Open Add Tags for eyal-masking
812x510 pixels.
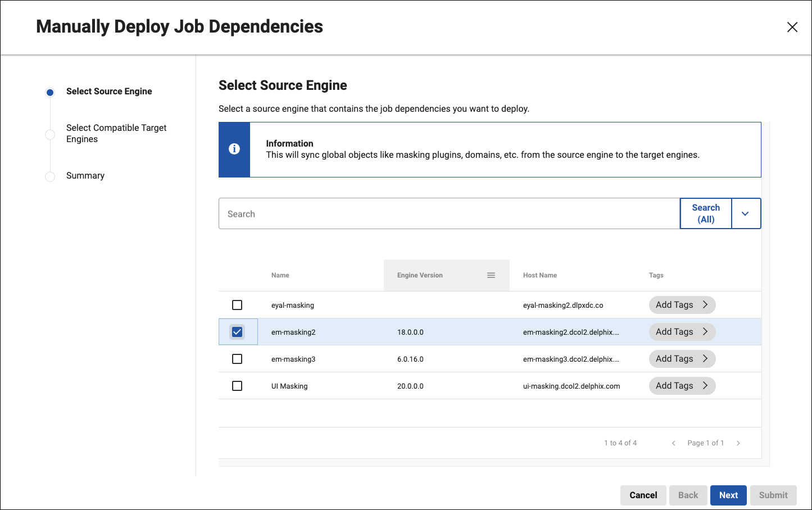682,305
